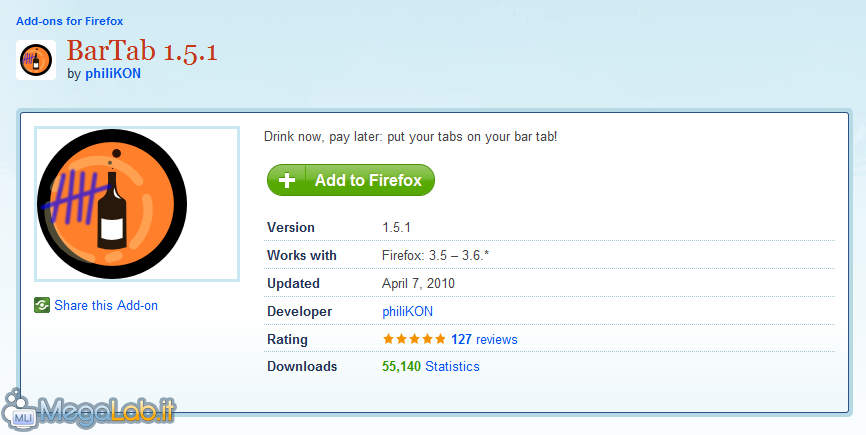Click the 'April 7, 2010' updated date
The height and width of the screenshot is (435, 866).
(x=419, y=284)
